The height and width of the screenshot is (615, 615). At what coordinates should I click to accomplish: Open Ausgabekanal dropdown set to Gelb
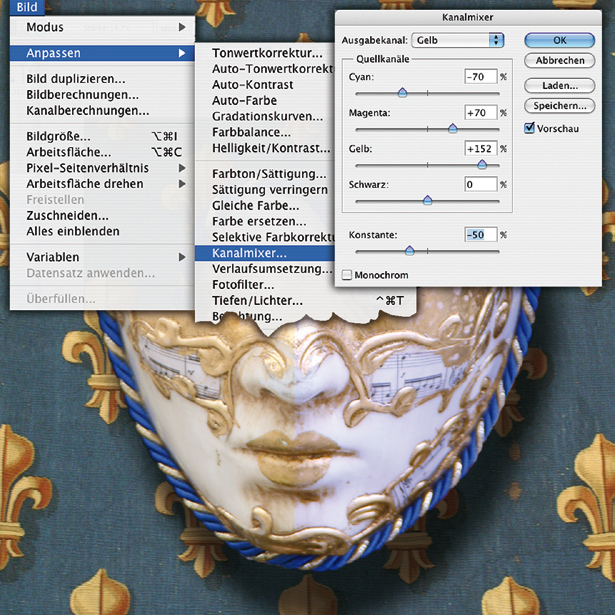(x=457, y=40)
